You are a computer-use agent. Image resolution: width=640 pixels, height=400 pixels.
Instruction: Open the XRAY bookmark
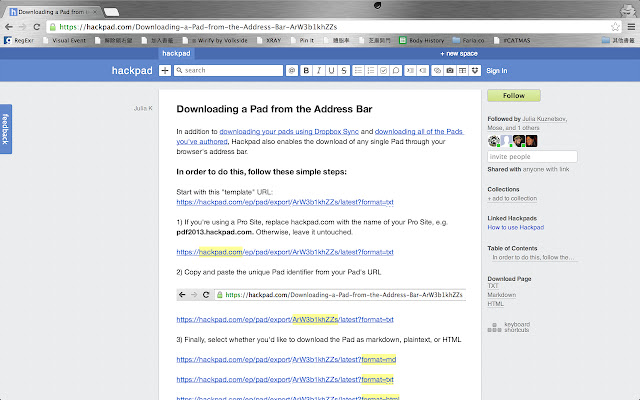click(269, 40)
